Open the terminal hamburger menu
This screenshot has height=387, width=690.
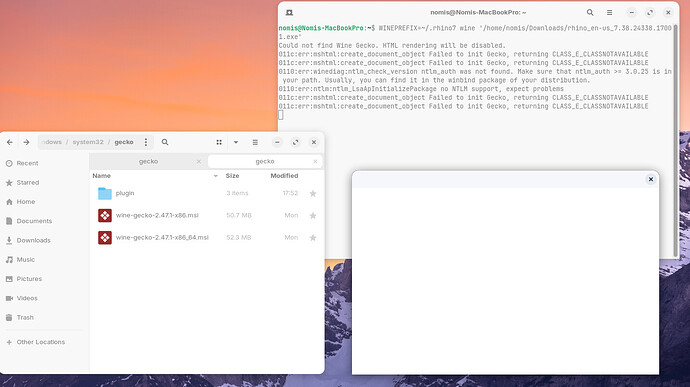609,13
